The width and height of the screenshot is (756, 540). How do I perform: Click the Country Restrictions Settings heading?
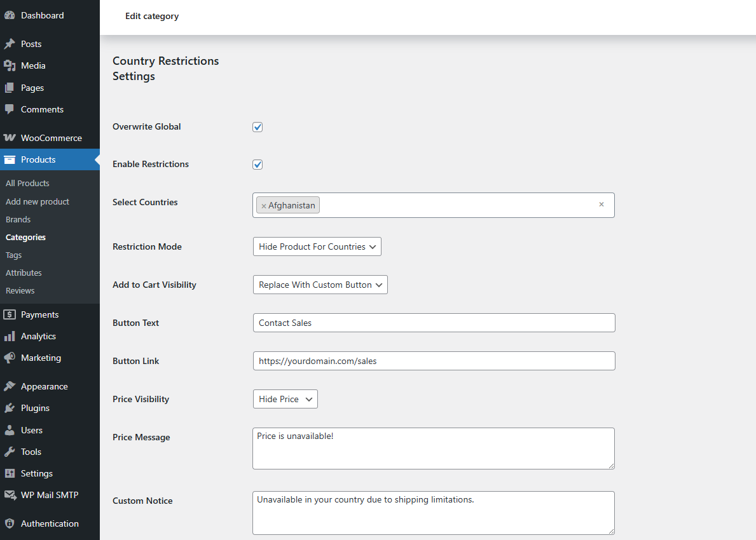(165, 69)
